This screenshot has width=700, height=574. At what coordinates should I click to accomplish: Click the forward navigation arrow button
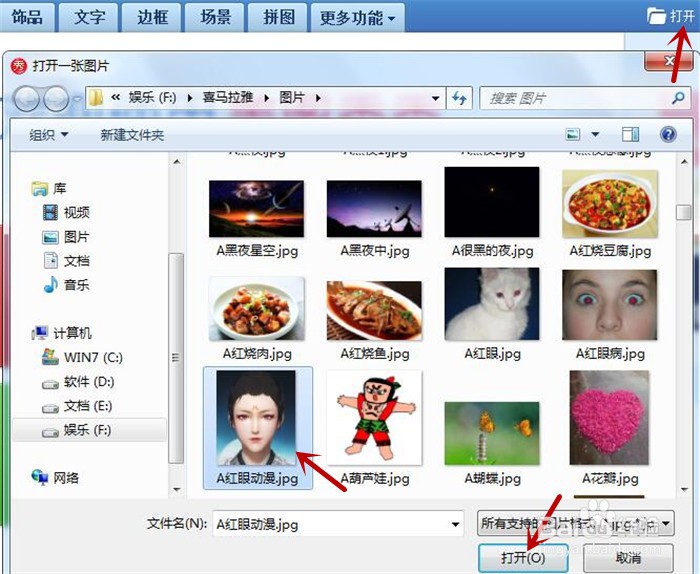56,99
